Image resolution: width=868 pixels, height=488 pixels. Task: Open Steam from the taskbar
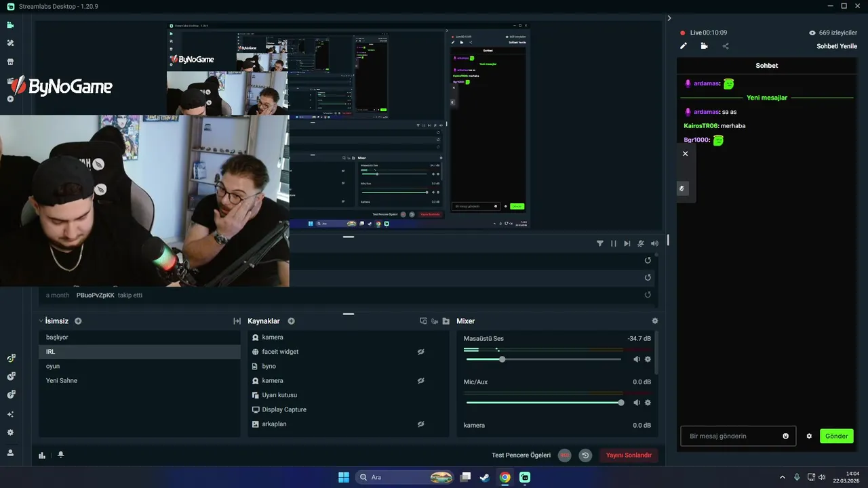(485, 477)
